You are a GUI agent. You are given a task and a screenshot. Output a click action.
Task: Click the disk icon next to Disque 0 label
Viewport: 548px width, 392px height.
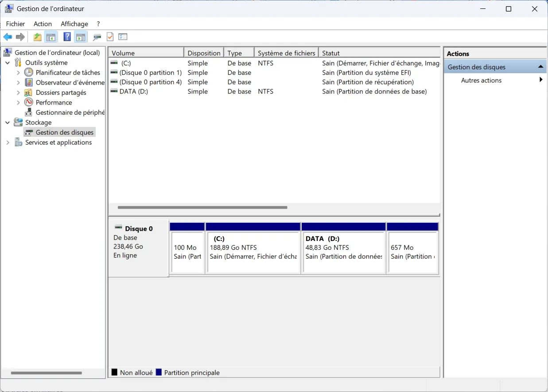pos(118,227)
